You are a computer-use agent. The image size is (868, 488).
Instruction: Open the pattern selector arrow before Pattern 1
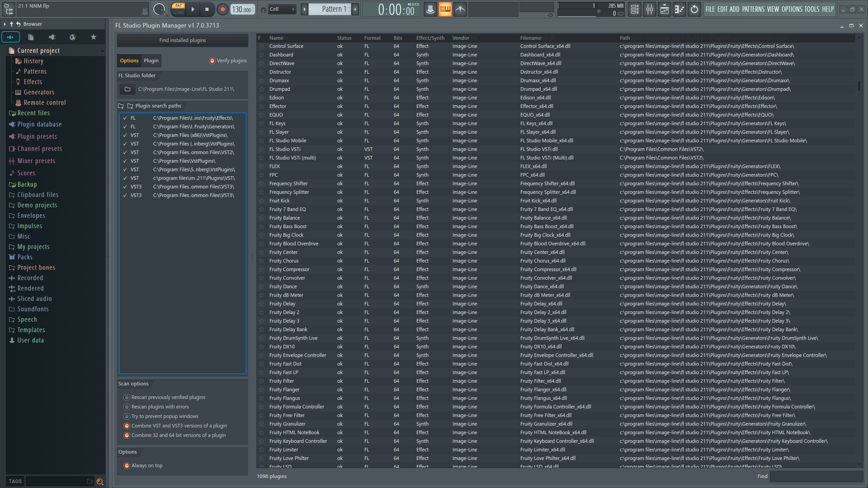[304, 9]
